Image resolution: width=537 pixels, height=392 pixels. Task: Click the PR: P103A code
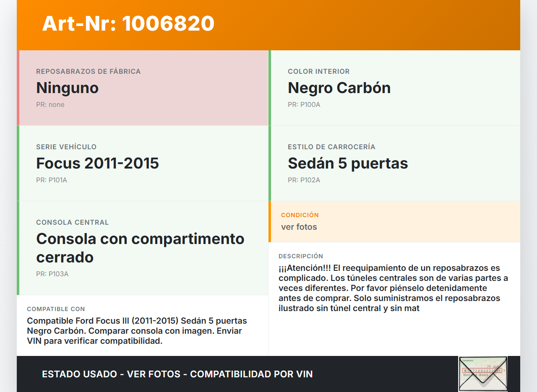[52, 274]
